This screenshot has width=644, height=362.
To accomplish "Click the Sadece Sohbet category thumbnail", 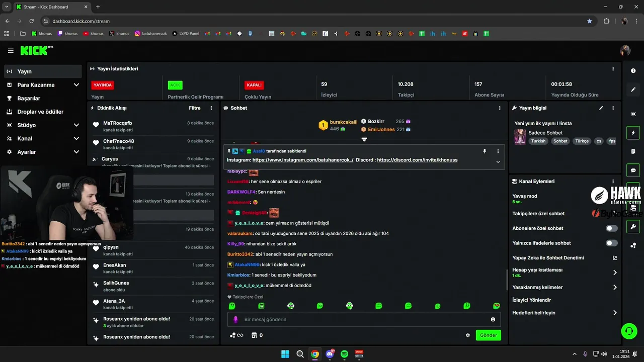I will coord(520,136).
